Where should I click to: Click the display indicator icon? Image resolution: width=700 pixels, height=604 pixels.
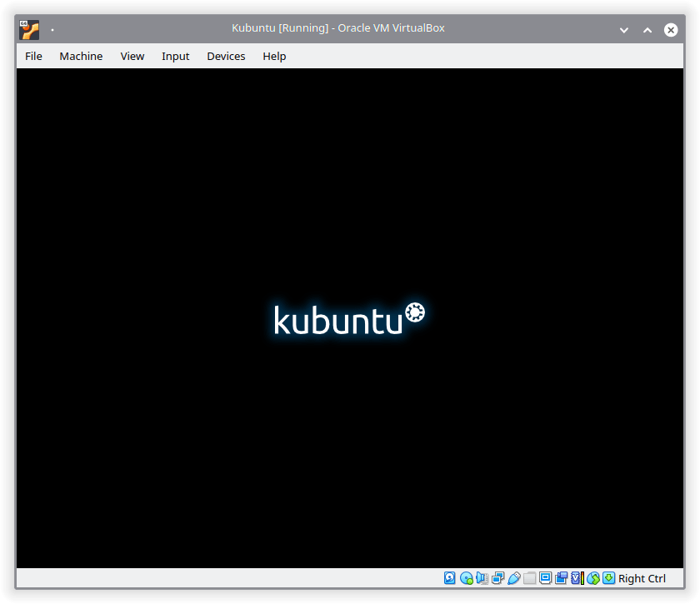point(545,578)
